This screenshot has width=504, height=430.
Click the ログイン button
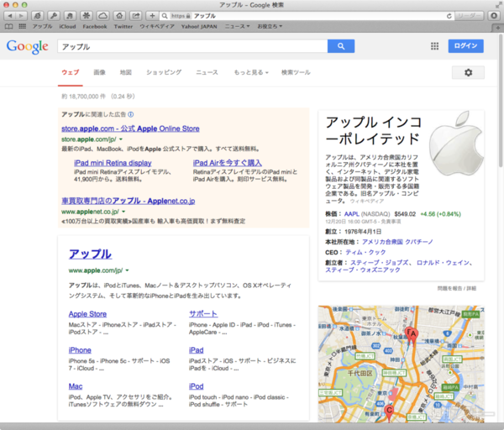pyautogui.click(x=465, y=46)
